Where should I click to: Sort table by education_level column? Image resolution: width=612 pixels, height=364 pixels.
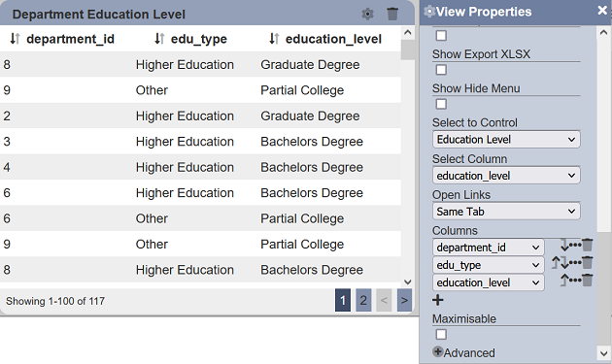[x=274, y=38]
